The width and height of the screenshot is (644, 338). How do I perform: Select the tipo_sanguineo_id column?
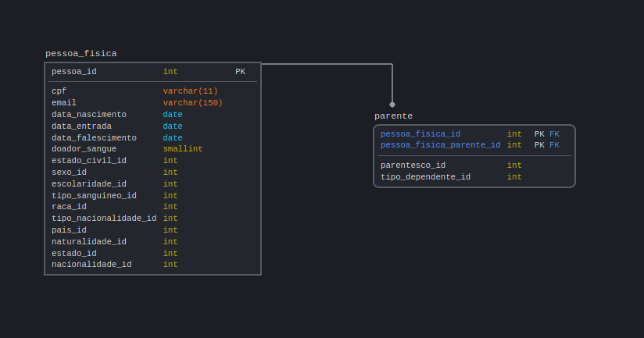152,196
